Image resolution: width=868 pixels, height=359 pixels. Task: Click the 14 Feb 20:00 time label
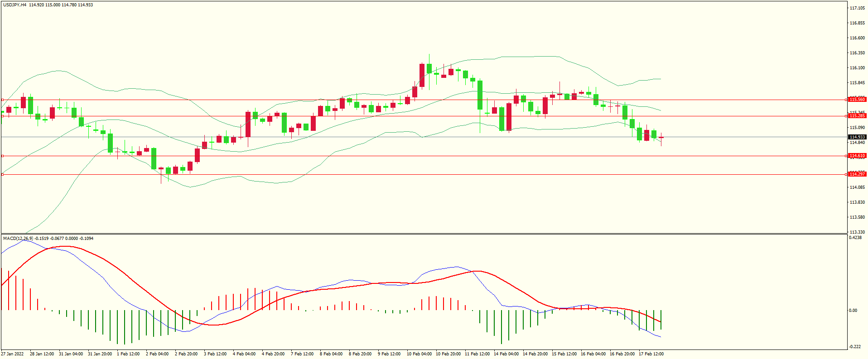click(535, 354)
